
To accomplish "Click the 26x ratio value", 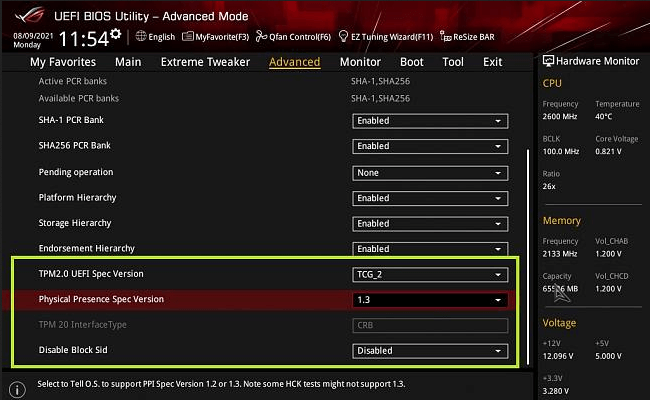I will click(x=549, y=186).
